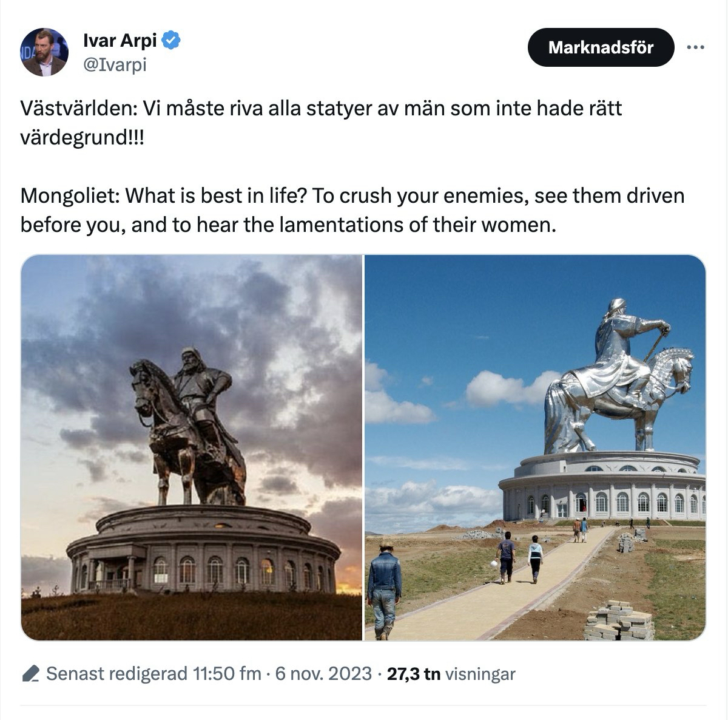Click the 11:50 fm timestamp

[x=226, y=674]
